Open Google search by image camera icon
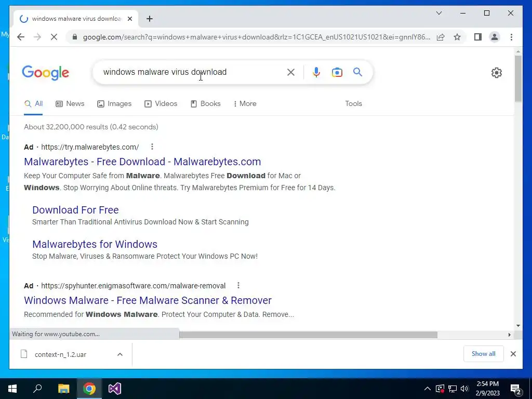532x399 pixels. click(x=337, y=72)
